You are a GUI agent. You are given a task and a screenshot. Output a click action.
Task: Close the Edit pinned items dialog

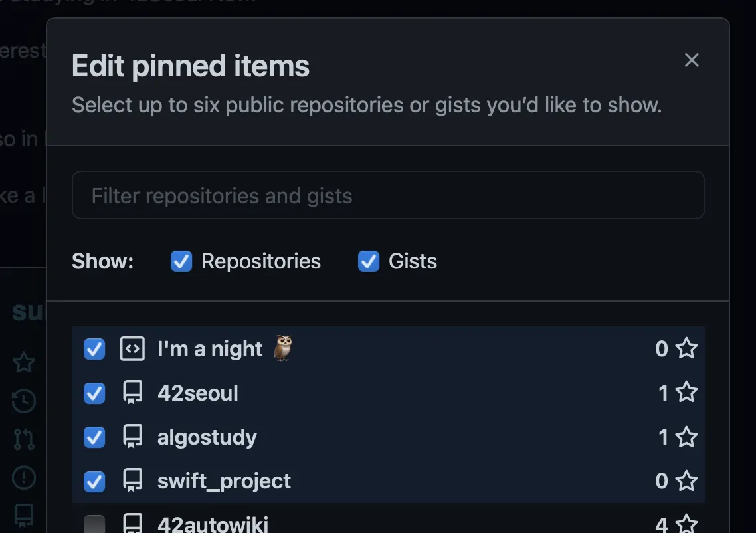(x=692, y=60)
